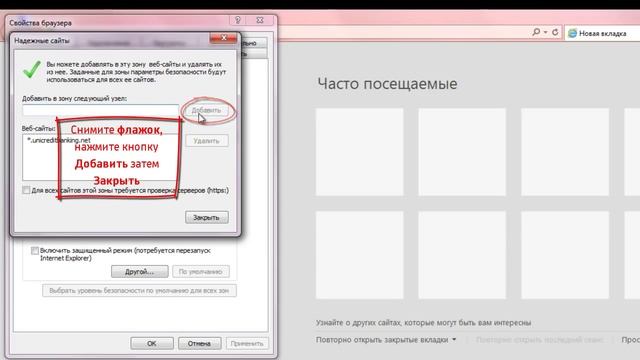Open the second tile in the top row
The height and width of the screenshot is (360, 640).
coord(462,152)
